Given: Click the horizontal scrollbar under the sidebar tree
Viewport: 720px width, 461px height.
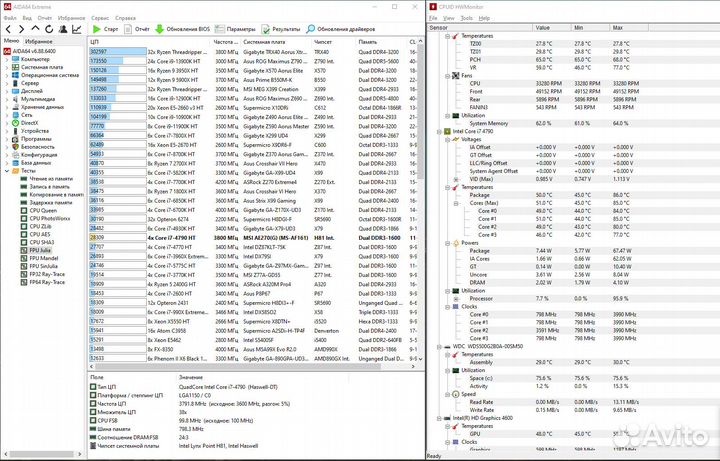Looking at the screenshot, I should pos(41,455).
